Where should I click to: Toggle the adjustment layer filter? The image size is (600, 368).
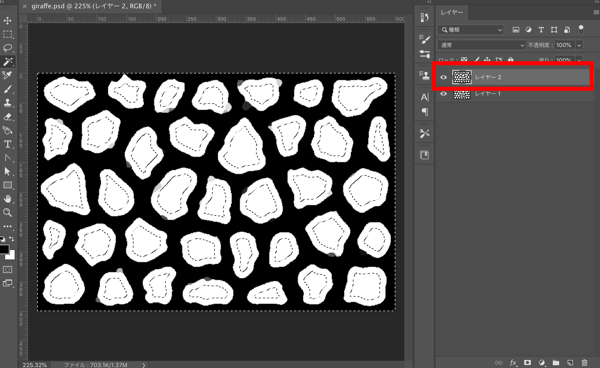click(x=528, y=30)
